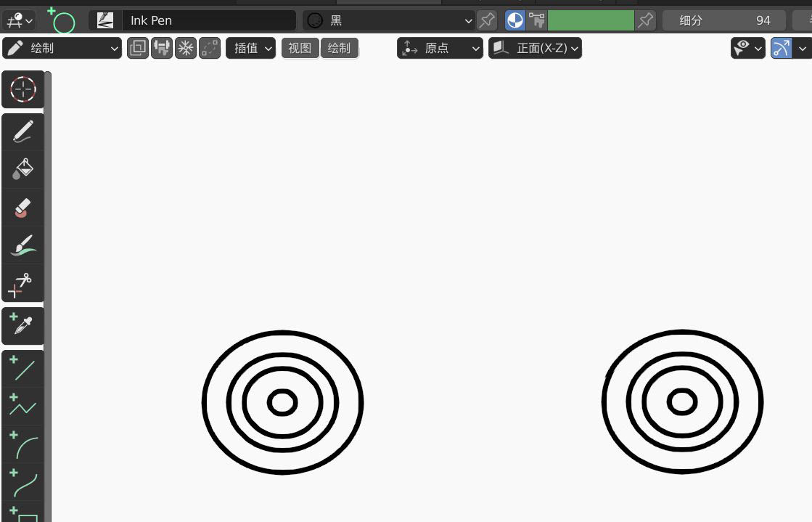Pin the material to the brush

click(486, 20)
